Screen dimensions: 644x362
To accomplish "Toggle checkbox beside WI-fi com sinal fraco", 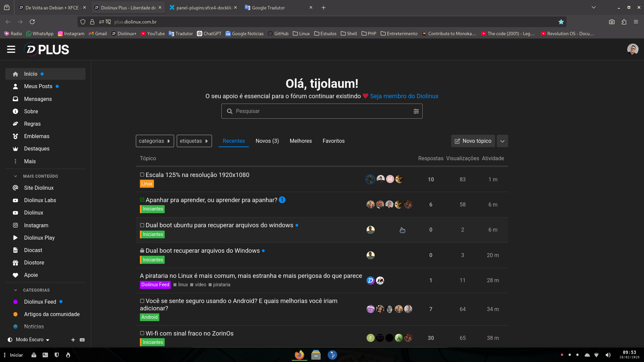I will [142, 334].
